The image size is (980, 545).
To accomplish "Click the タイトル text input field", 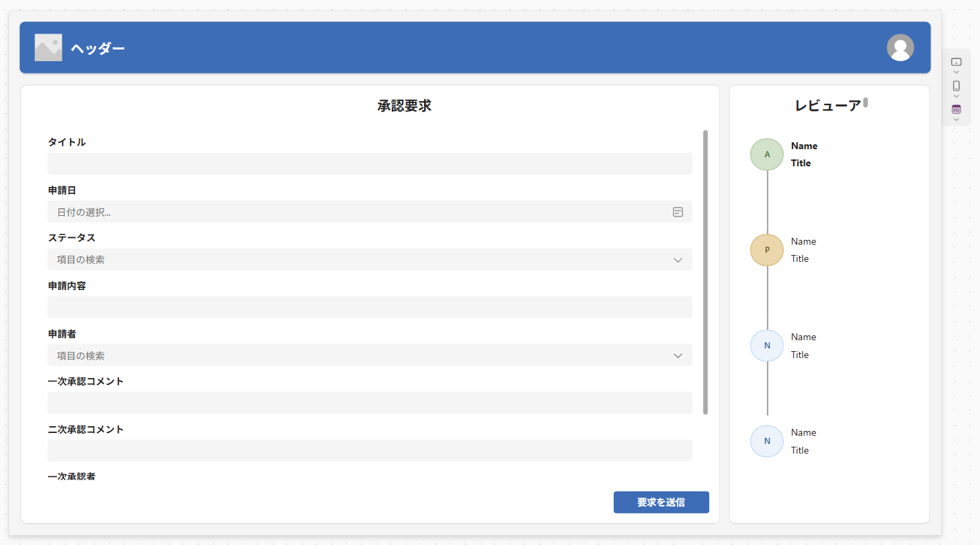I will [x=369, y=164].
